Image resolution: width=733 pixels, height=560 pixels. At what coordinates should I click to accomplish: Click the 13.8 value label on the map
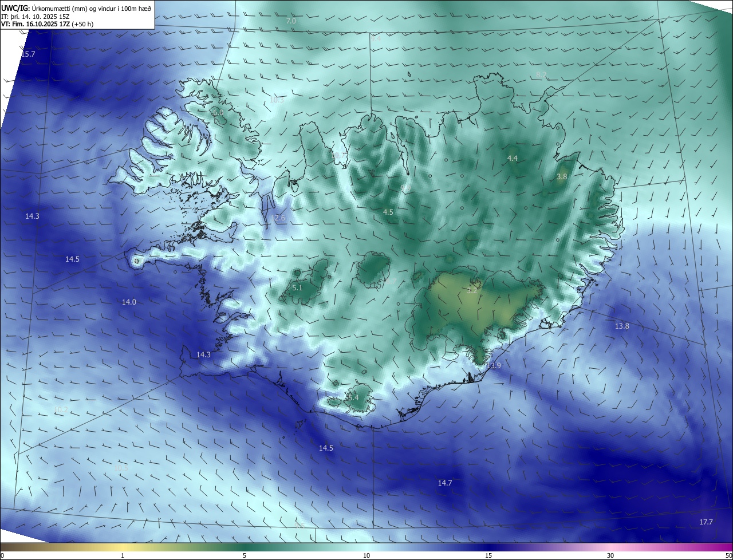[622, 326]
